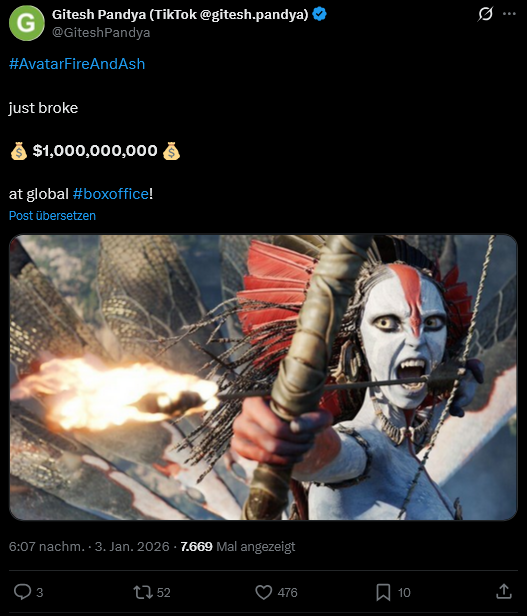Image resolution: width=527 pixels, height=616 pixels.
Task: Bookmark the post with the bookmark icon
Action: click(383, 592)
